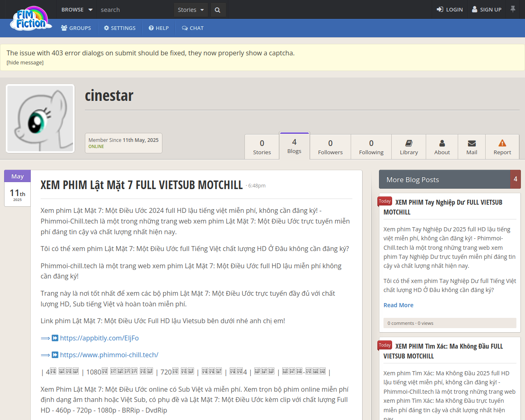Open XEM PHIM Tay Nghiệp Dư blog post
The image size is (525, 420).
pyautogui.click(x=443, y=207)
